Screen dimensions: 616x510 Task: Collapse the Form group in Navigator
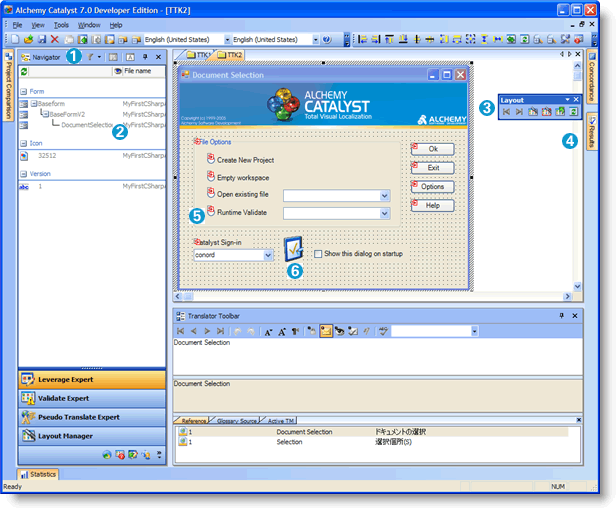coord(24,92)
